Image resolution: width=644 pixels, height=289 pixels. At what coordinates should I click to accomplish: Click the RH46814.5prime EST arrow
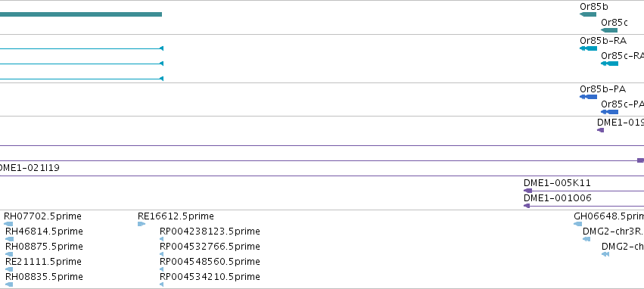(x=9, y=239)
